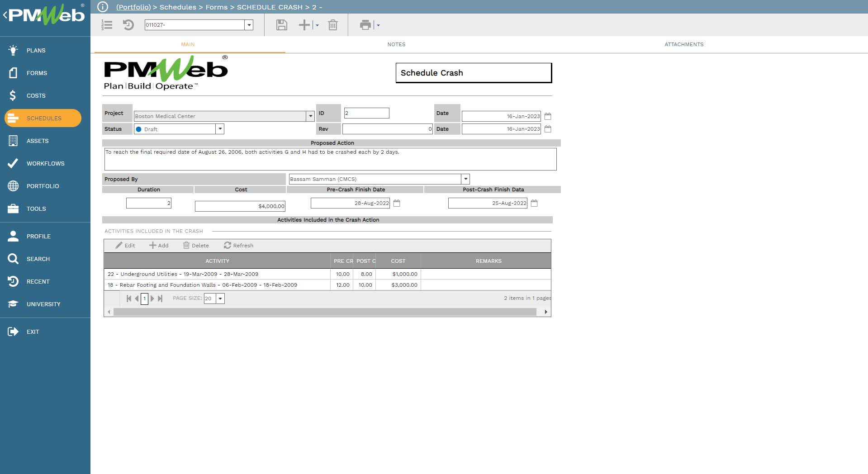Click the Delete record trash icon
Image resolution: width=868 pixels, height=474 pixels.
tap(333, 25)
